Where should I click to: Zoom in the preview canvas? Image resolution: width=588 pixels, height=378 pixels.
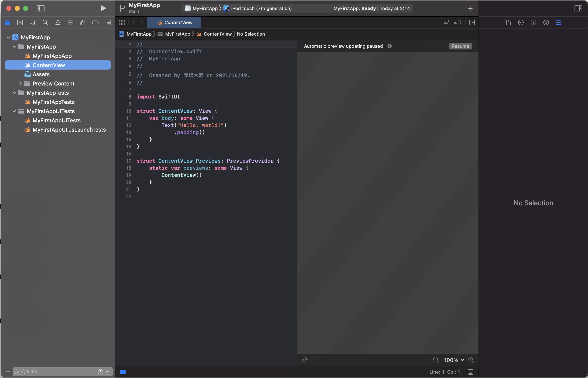pyautogui.click(x=471, y=360)
